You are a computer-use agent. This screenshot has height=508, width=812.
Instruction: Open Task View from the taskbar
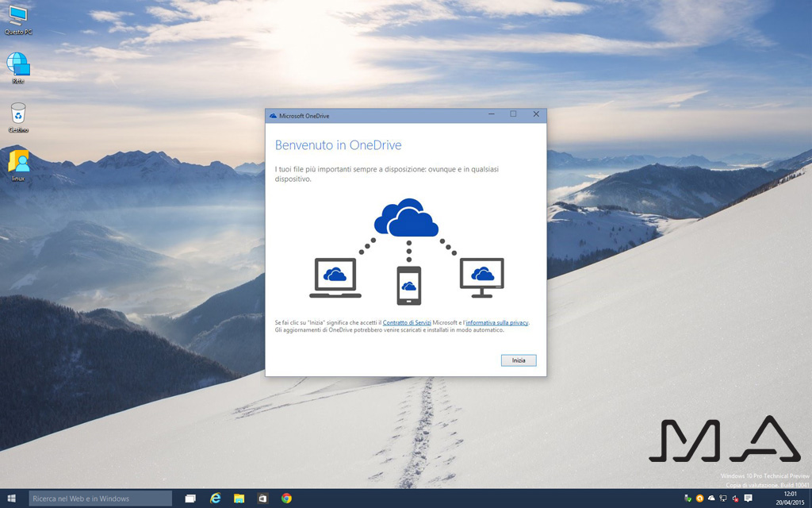[x=190, y=498]
